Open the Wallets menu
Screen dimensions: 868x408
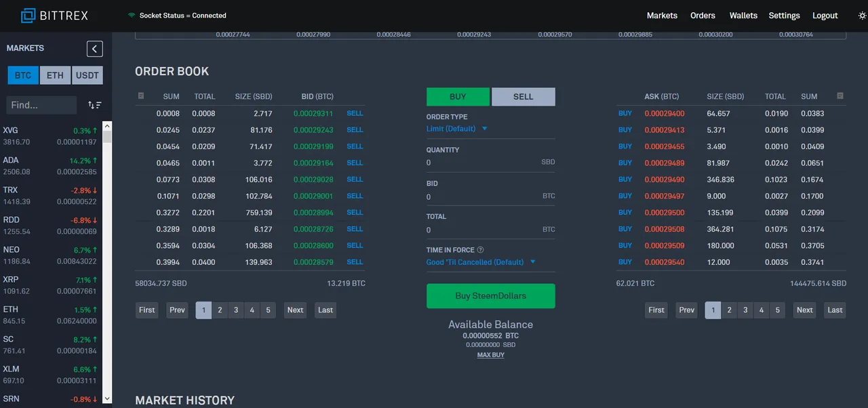(x=743, y=16)
